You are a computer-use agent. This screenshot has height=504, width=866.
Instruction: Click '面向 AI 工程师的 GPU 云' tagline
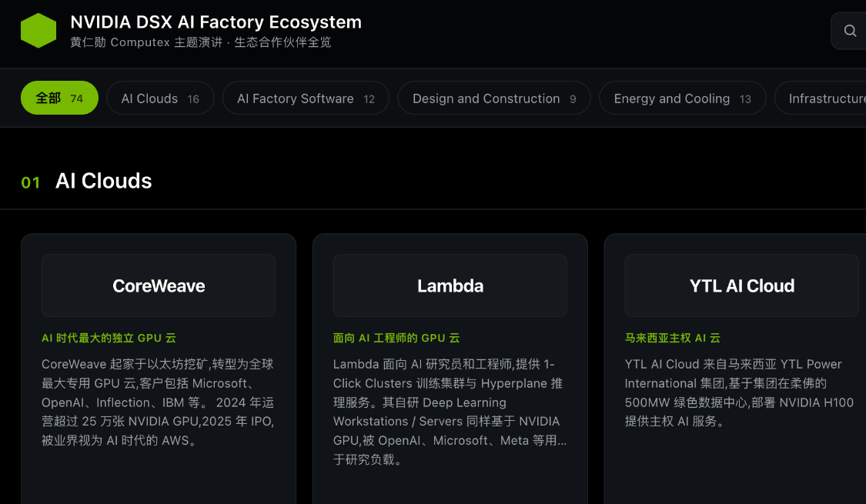click(396, 338)
